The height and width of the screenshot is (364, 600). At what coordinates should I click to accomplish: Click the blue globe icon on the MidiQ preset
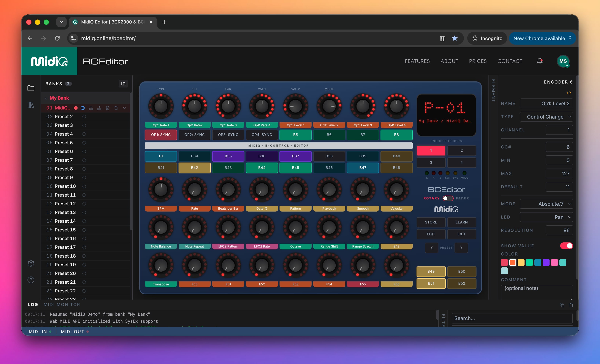(83, 108)
